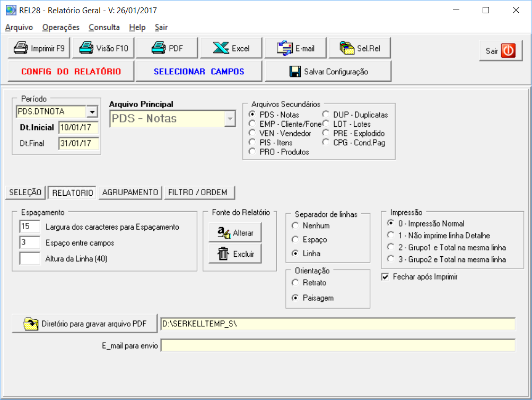
Task: Click the Espaço entre campos field
Action: [30, 242]
